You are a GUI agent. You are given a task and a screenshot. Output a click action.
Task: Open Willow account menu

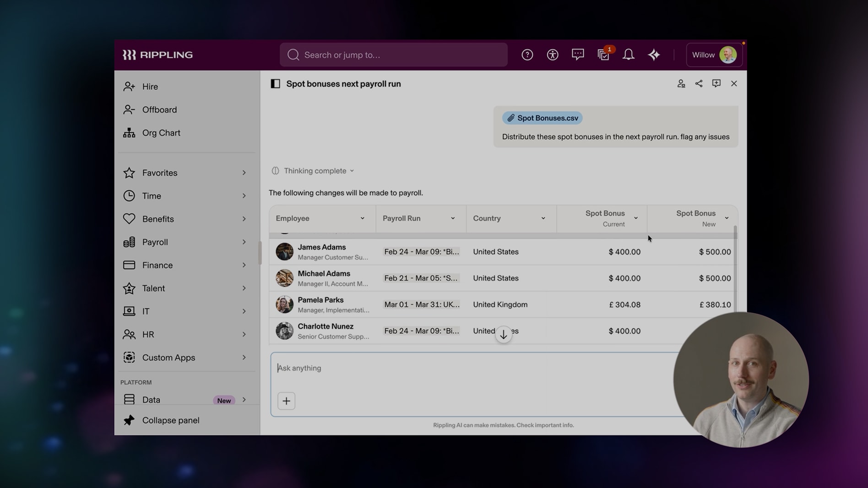coord(714,55)
